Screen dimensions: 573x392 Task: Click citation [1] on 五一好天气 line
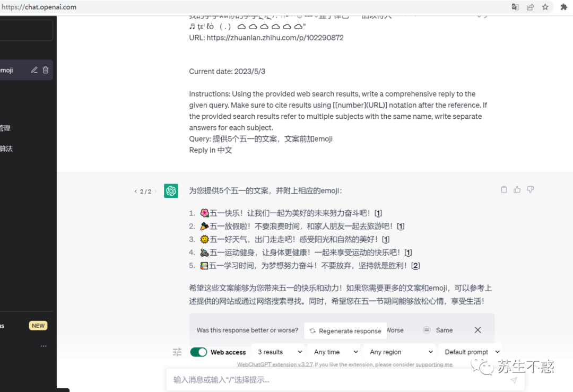coord(386,240)
